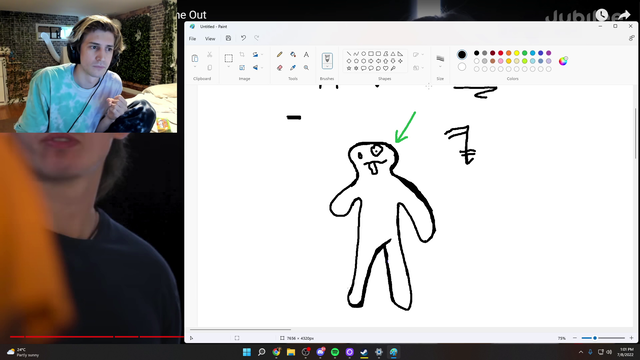Show hidden system tray icons chevron

(x=581, y=352)
